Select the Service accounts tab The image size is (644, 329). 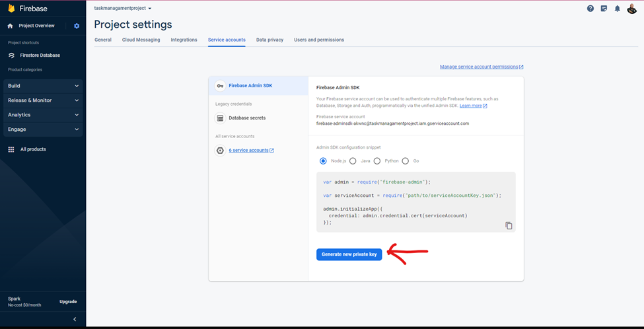(227, 40)
